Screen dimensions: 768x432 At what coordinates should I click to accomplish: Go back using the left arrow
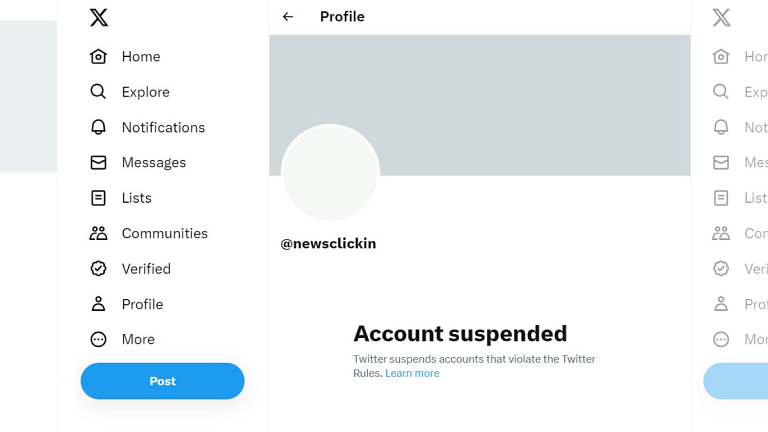pos(288,17)
